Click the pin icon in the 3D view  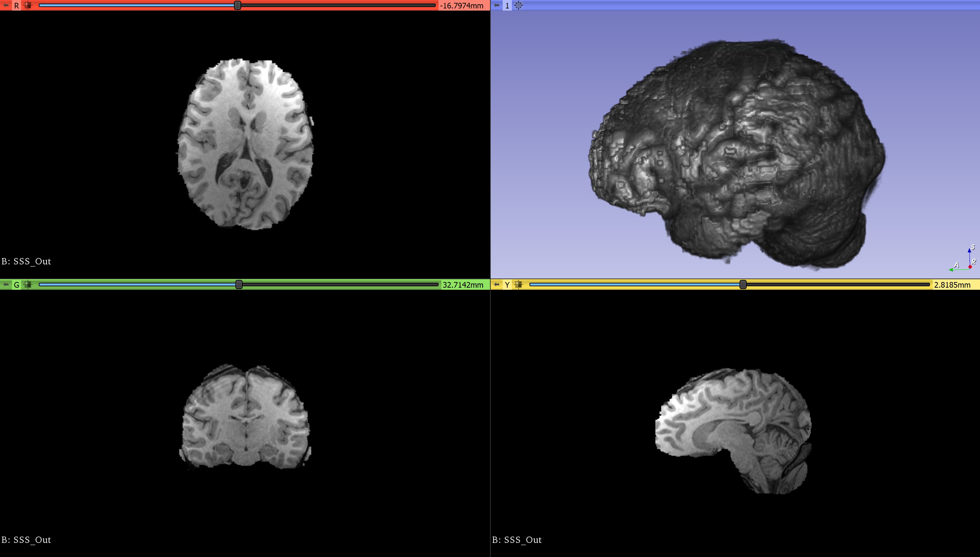tap(496, 5)
